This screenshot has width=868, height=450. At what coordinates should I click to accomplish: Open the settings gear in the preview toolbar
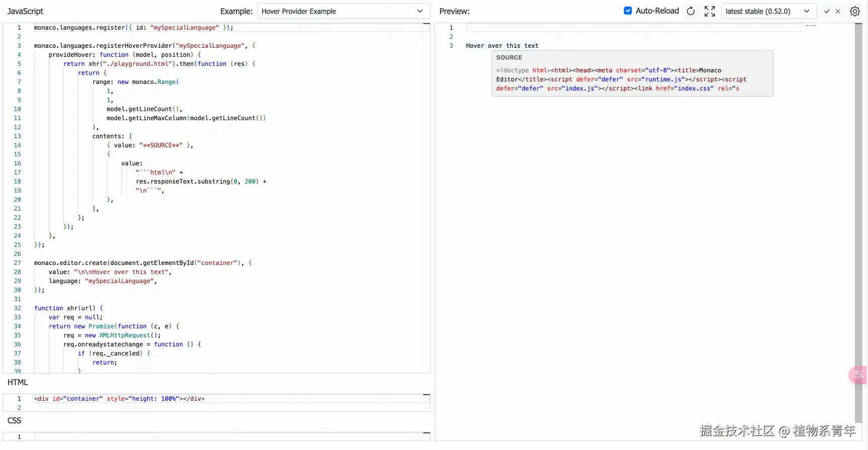(855, 11)
